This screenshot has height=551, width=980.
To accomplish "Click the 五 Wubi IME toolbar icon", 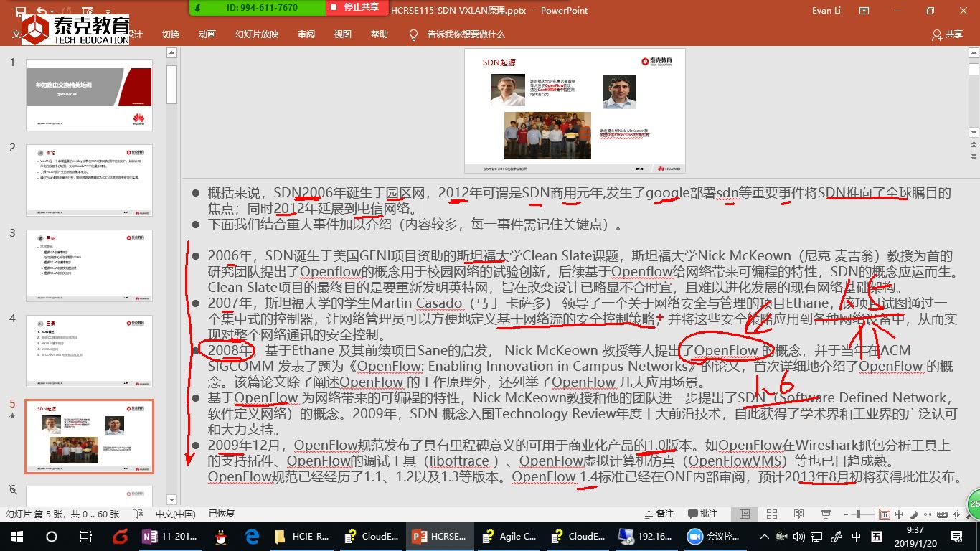I will click(885, 514).
